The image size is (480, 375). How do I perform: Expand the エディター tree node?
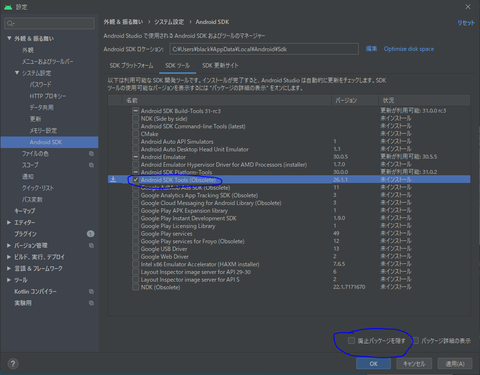click(9, 222)
